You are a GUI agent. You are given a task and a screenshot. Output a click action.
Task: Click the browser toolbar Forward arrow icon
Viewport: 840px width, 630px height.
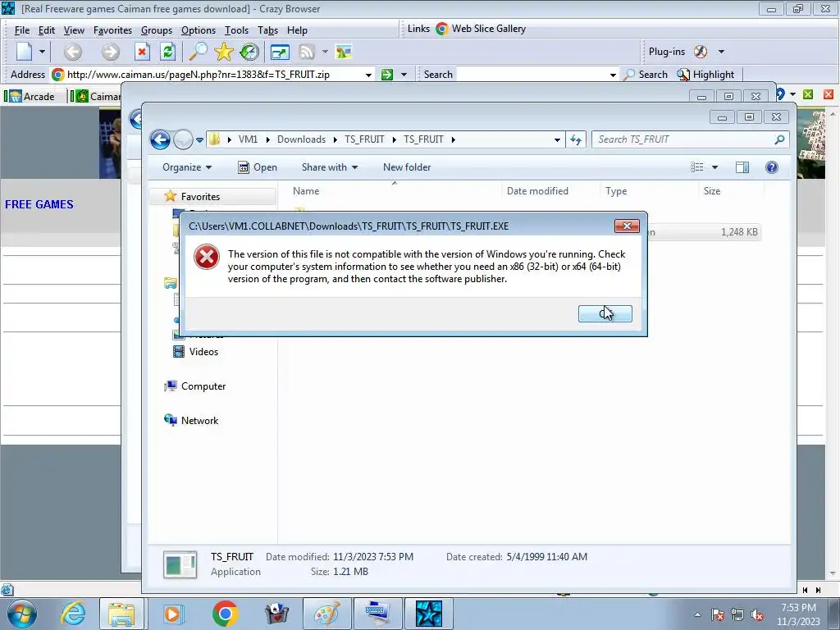[x=111, y=52]
